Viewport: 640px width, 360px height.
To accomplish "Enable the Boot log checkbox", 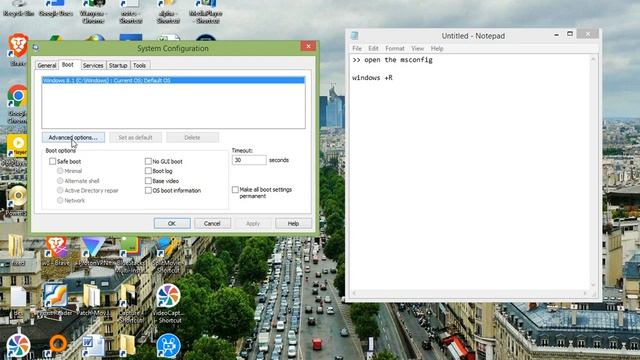I will point(148,171).
